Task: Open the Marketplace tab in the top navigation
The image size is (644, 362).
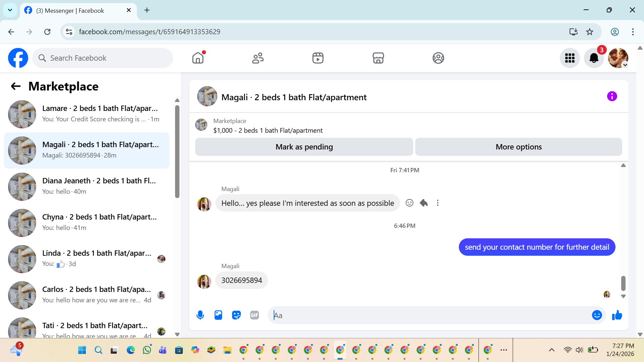Action: pyautogui.click(x=378, y=58)
